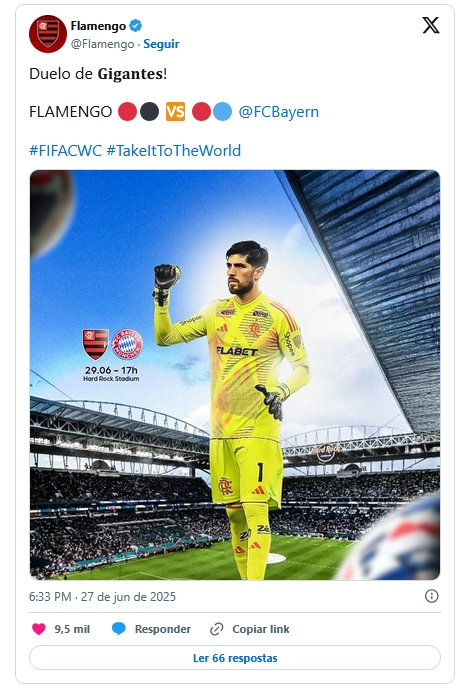
Task: Click the 9,5 mil likes count
Action: click(x=72, y=629)
